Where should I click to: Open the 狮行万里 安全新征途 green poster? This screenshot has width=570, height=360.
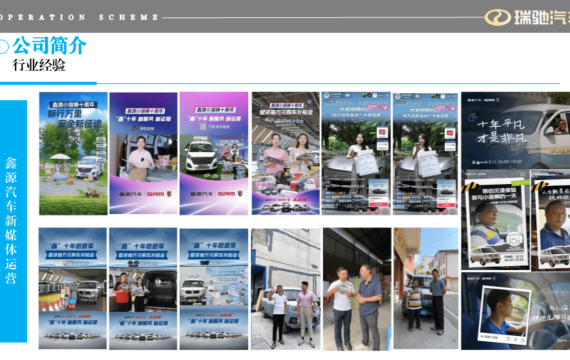click(73, 153)
